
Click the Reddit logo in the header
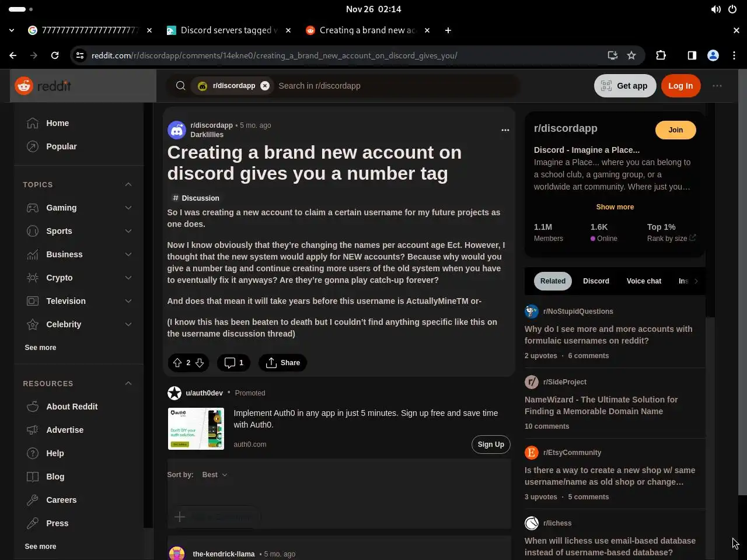(x=43, y=86)
